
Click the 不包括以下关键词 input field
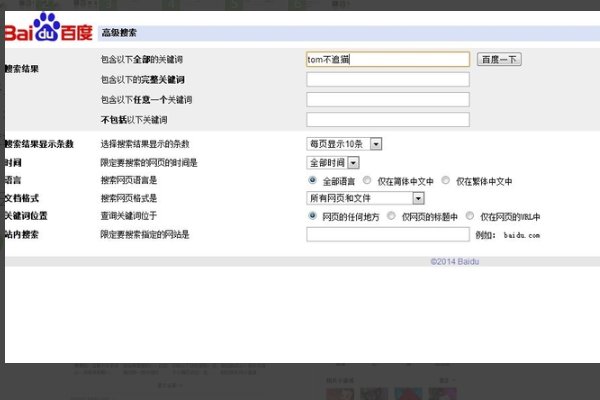pos(388,119)
